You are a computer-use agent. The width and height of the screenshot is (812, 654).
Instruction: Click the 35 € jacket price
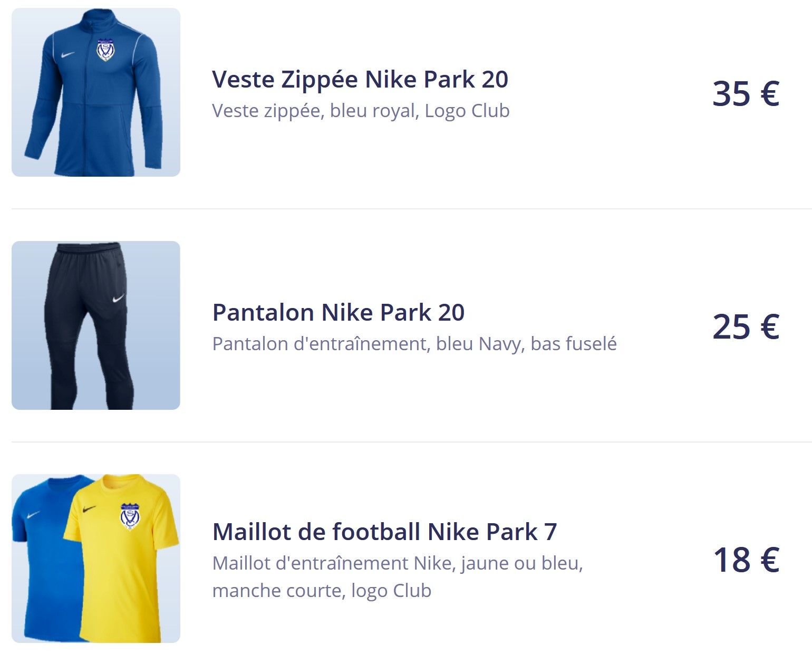pyautogui.click(x=746, y=94)
